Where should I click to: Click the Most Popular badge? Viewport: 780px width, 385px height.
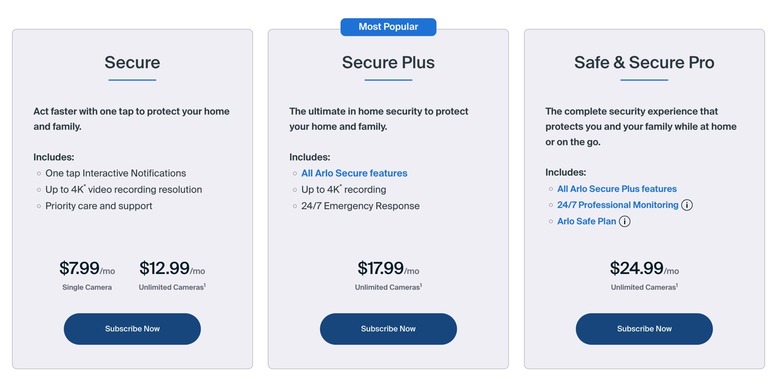click(x=389, y=27)
